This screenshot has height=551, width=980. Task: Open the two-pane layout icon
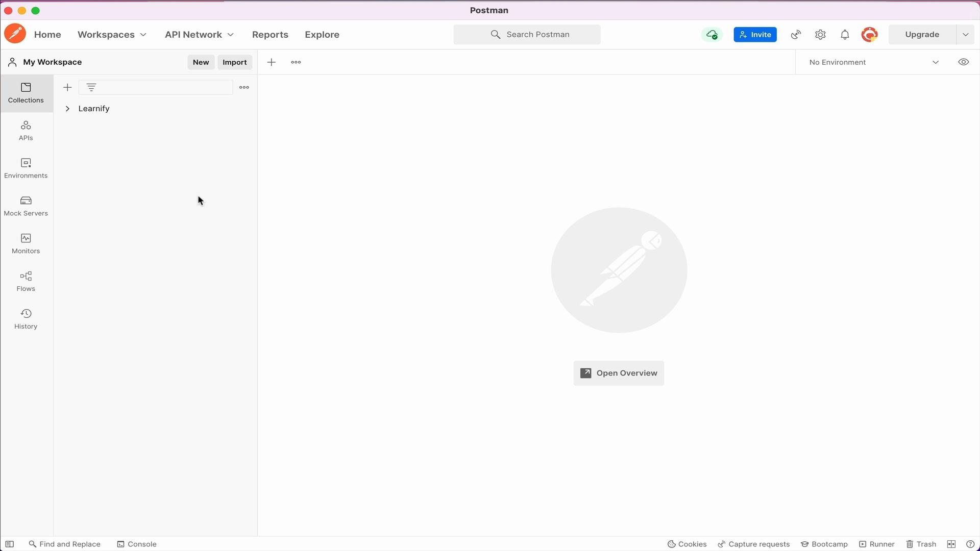pyautogui.click(x=951, y=544)
